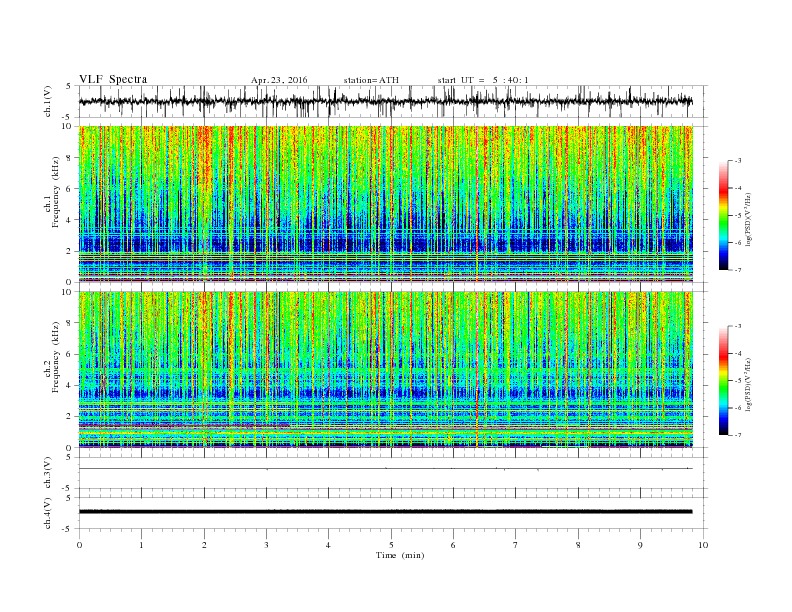Click the "-3" label on lower colorbar
The height and width of the screenshot is (612, 792).
point(738,326)
